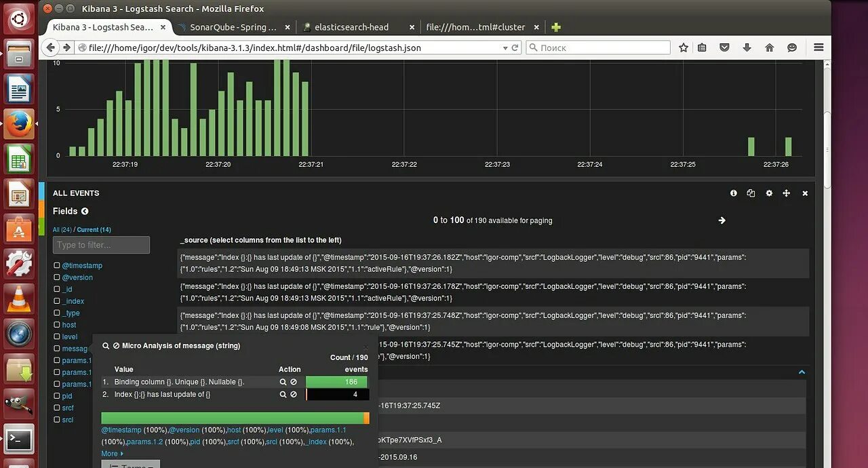The image size is (868, 468).
Task: Save page to Pocket
Action: (x=724, y=47)
